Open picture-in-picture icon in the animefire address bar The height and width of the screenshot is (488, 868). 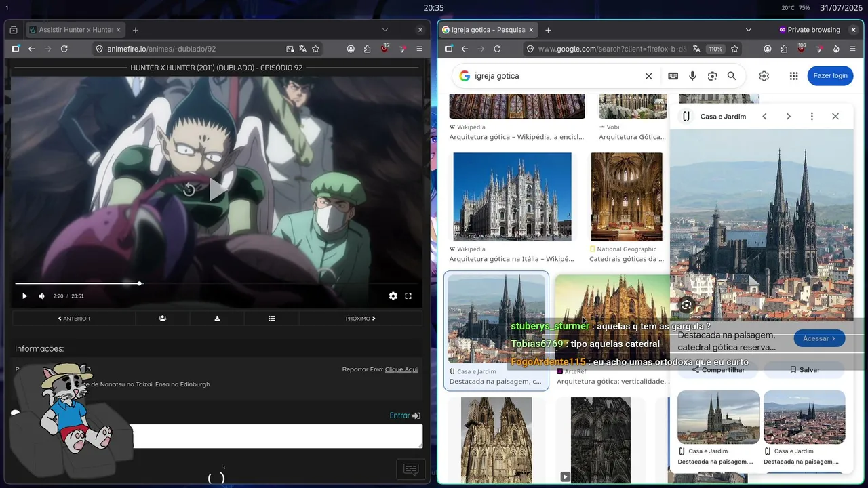pos(290,49)
